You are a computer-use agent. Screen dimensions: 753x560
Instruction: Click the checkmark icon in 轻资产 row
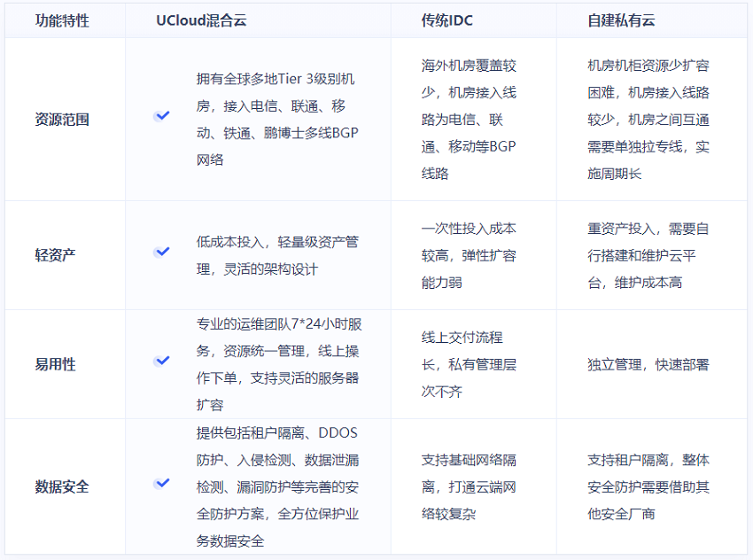(x=162, y=252)
